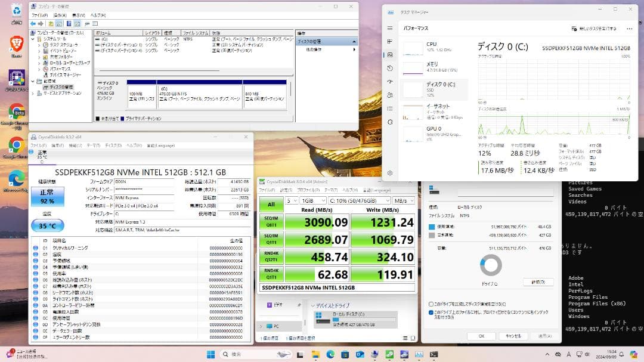Select Memory entry in Task Manager performance list
This screenshot has width=644, height=362.
(434, 67)
